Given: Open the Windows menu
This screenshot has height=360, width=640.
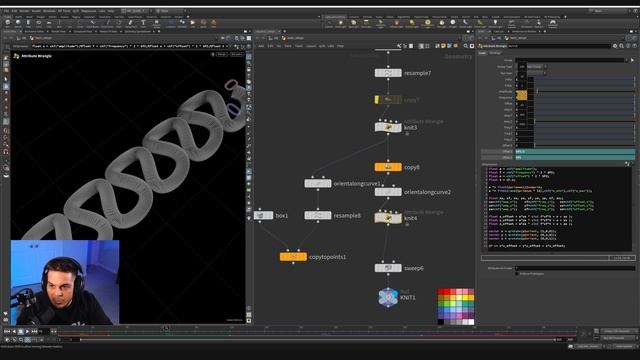Looking at the screenshot, I should [49, 11].
